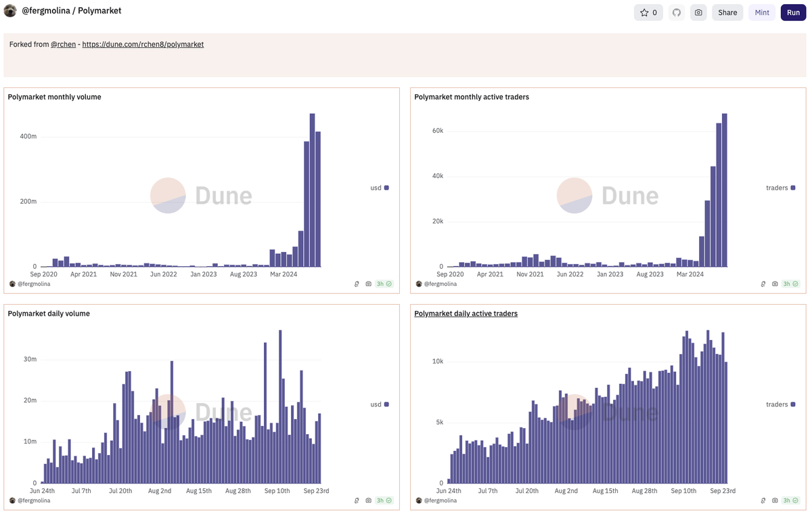Click the Sep 10th label in daily volume chart
The height and width of the screenshot is (516, 812).
tap(276, 490)
